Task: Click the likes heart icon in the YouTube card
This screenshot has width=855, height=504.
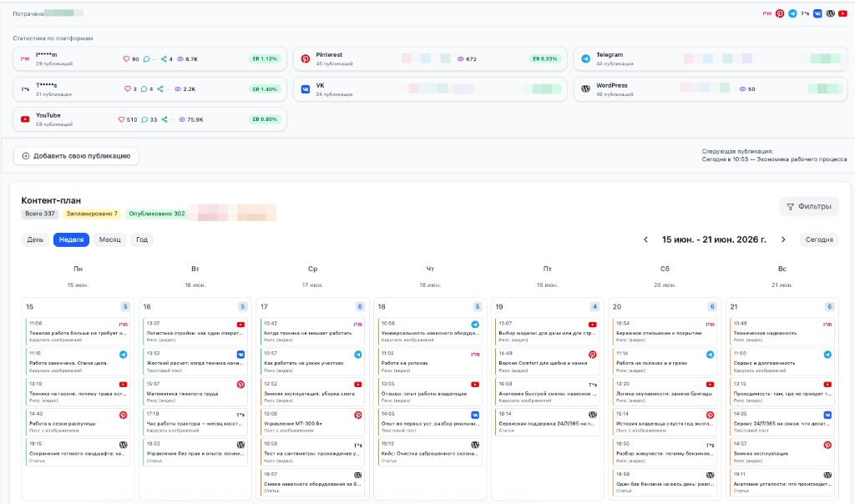Action: (x=122, y=119)
